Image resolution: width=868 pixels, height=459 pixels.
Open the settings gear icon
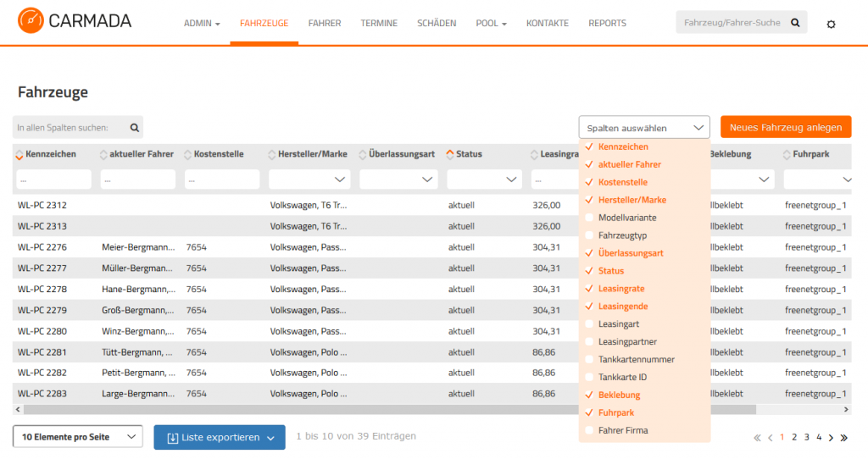(x=831, y=24)
